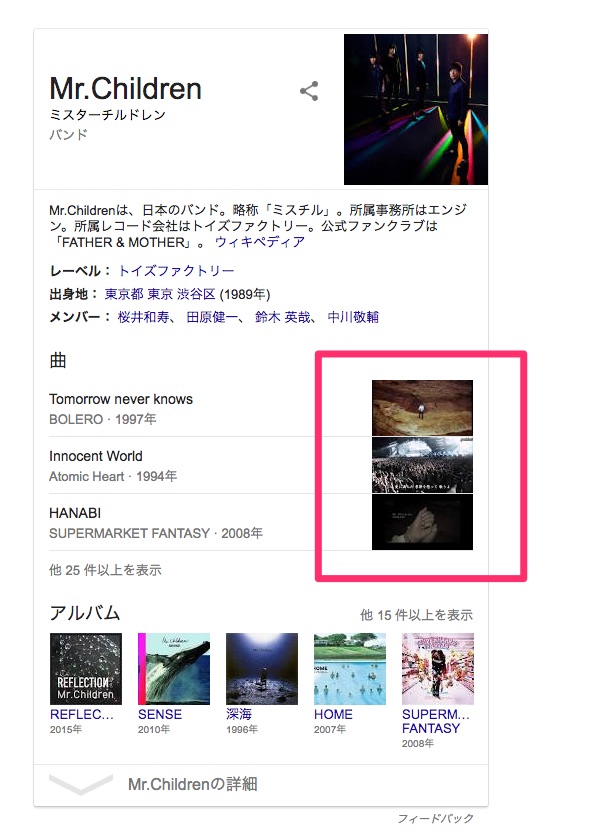Select member 中川敬輔
This screenshot has width=600, height=838.
[x=353, y=317]
